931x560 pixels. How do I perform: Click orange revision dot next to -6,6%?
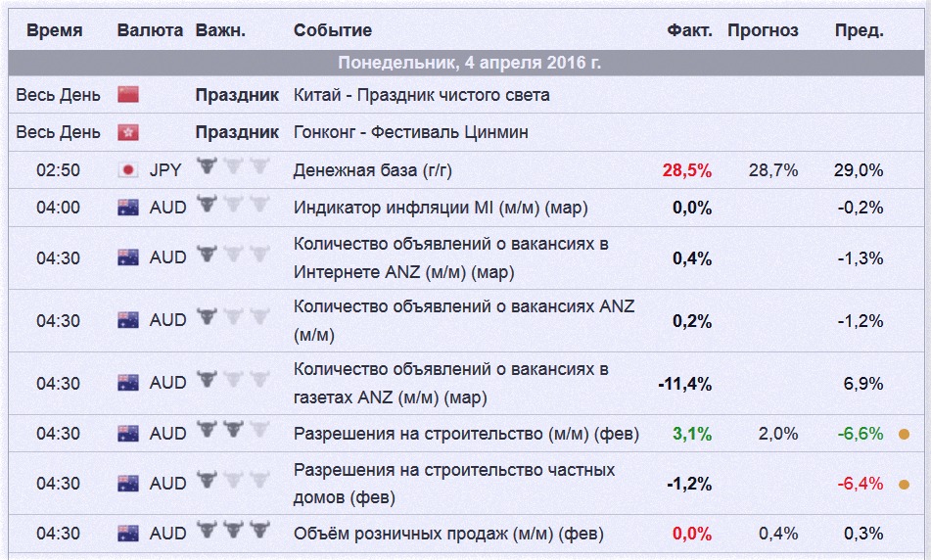pyautogui.click(x=904, y=434)
